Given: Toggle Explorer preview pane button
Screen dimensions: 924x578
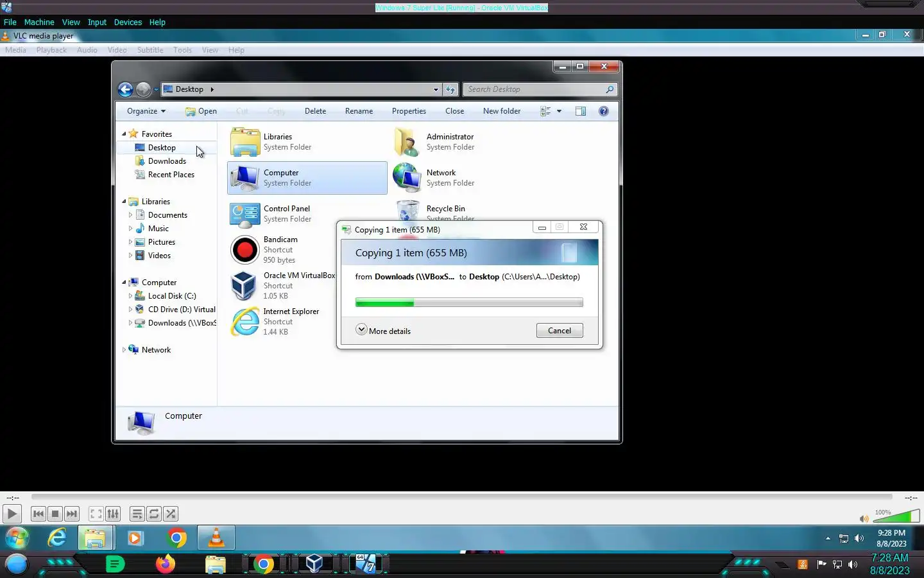Looking at the screenshot, I should 581,111.
